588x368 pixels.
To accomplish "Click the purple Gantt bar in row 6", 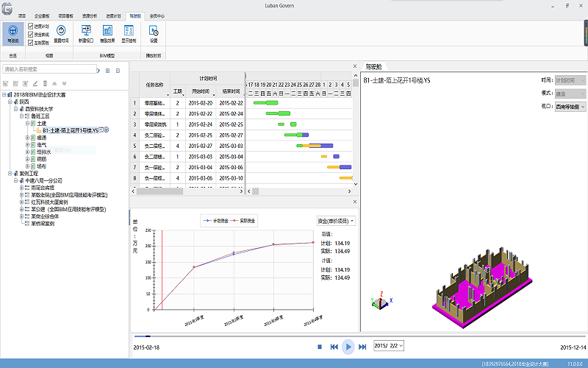I will click(336, 156).
